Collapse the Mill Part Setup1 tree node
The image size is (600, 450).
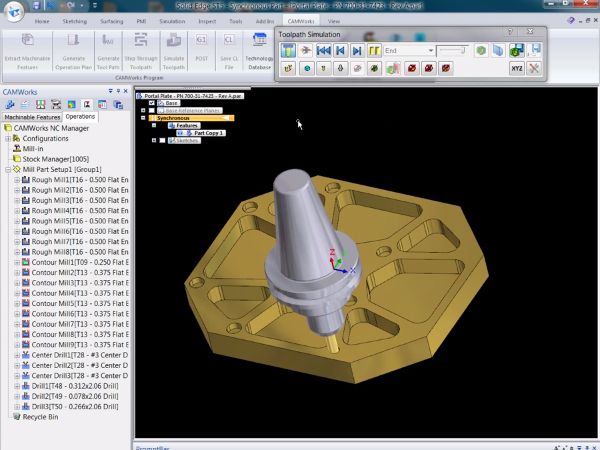pyautogui.click(x=8, y=170)
